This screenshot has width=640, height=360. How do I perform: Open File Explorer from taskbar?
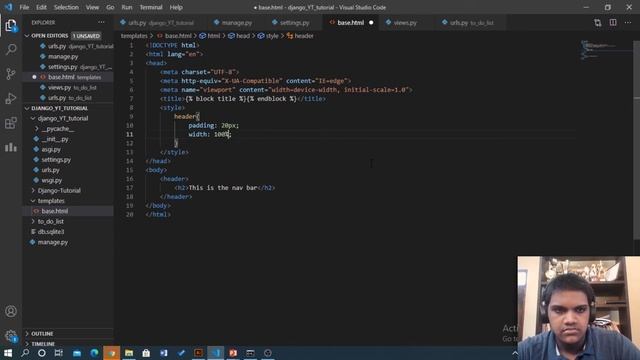[129, 353]
